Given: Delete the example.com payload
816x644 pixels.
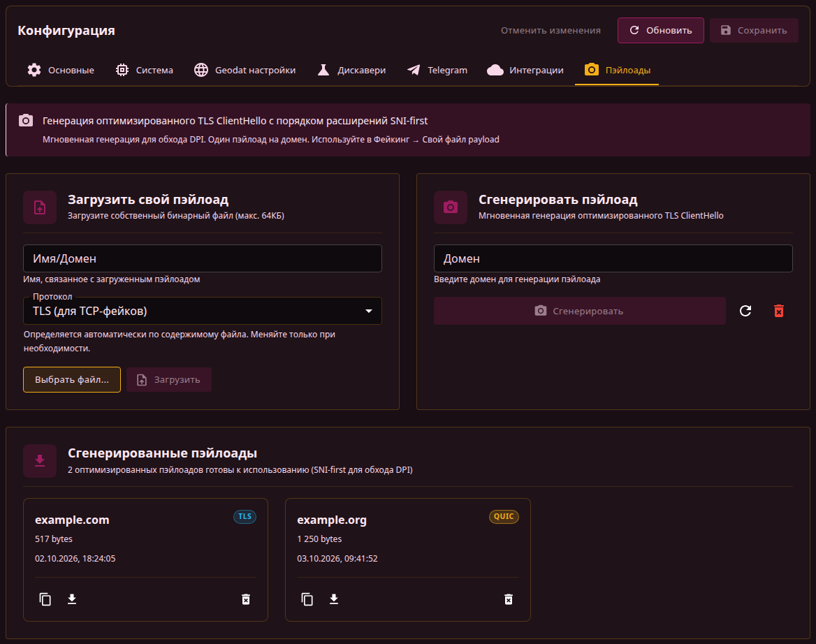Looking at the screenshot, I should (x=246, y=599).
